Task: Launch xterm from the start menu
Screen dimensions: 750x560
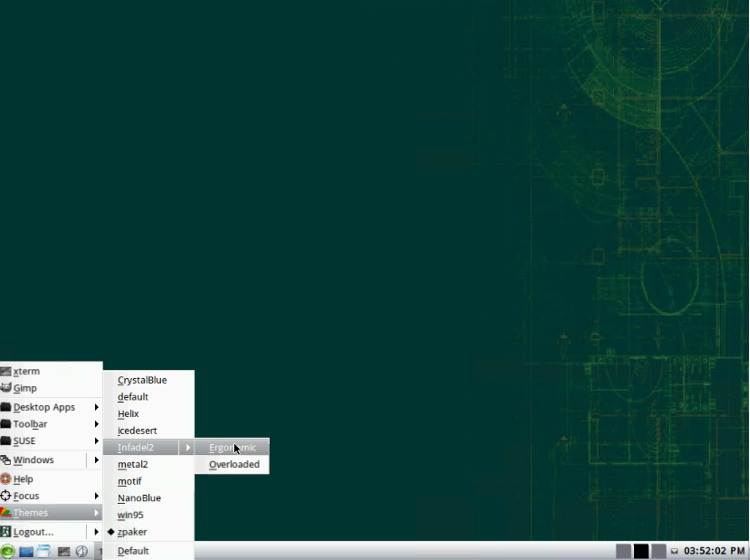Action: click(x=51, y=371)
